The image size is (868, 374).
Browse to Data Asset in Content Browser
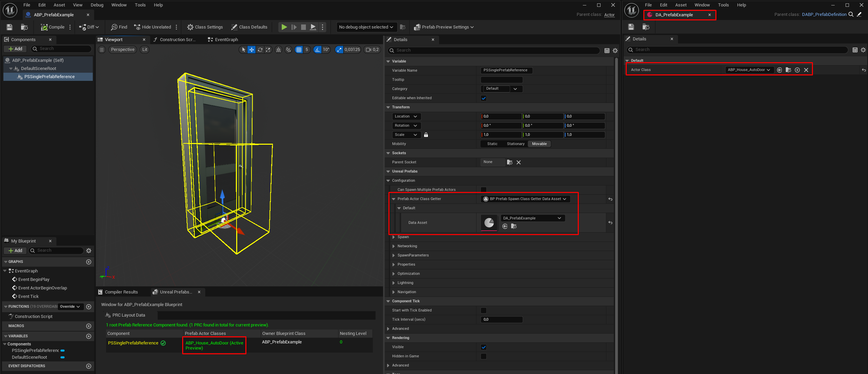click(x=514, y=227)
